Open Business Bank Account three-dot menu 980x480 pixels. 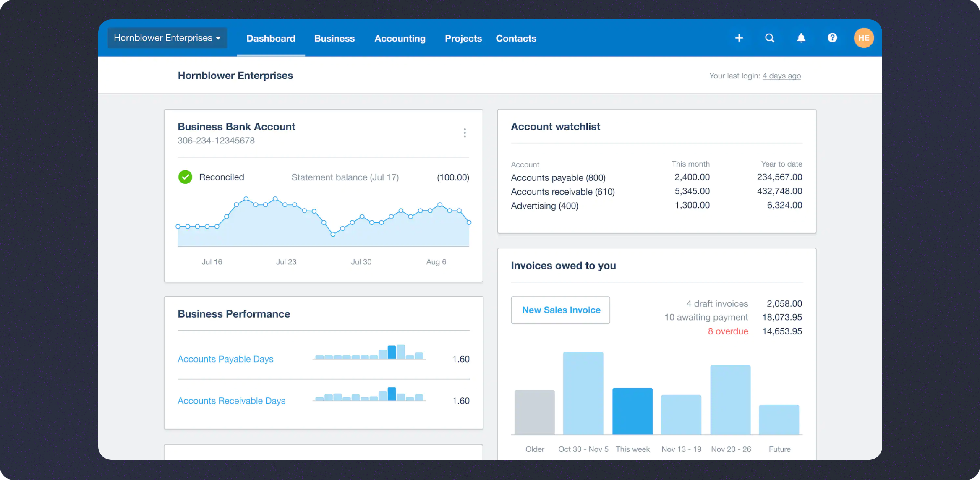465,133
